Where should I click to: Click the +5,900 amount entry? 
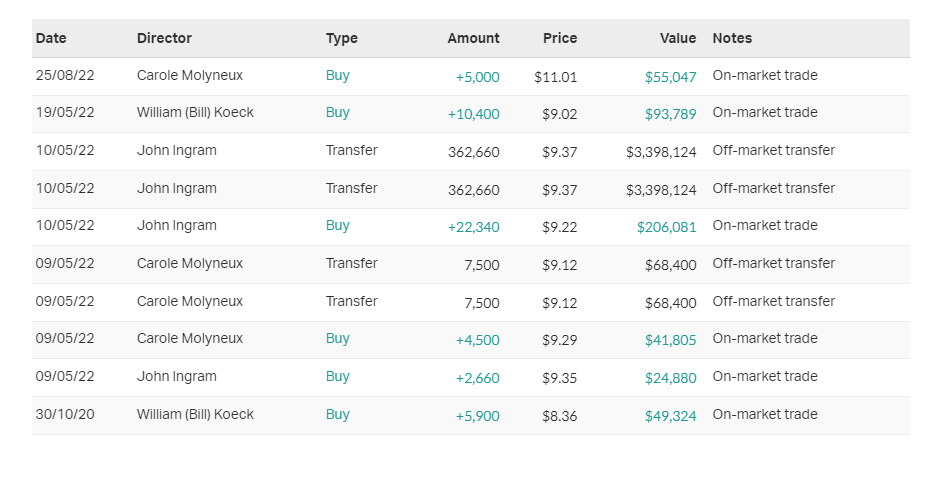[477, 416]
